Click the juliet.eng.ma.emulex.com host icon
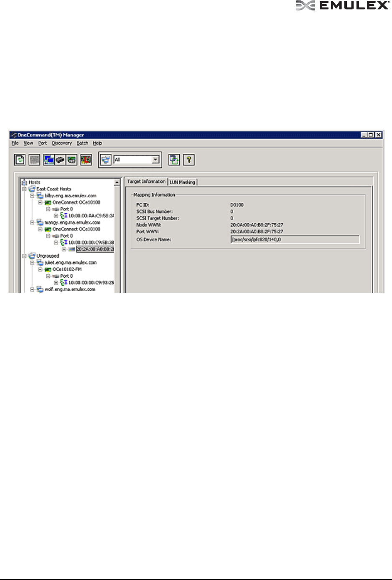This screenshot has width=392, height=580. tap(40, 263)
